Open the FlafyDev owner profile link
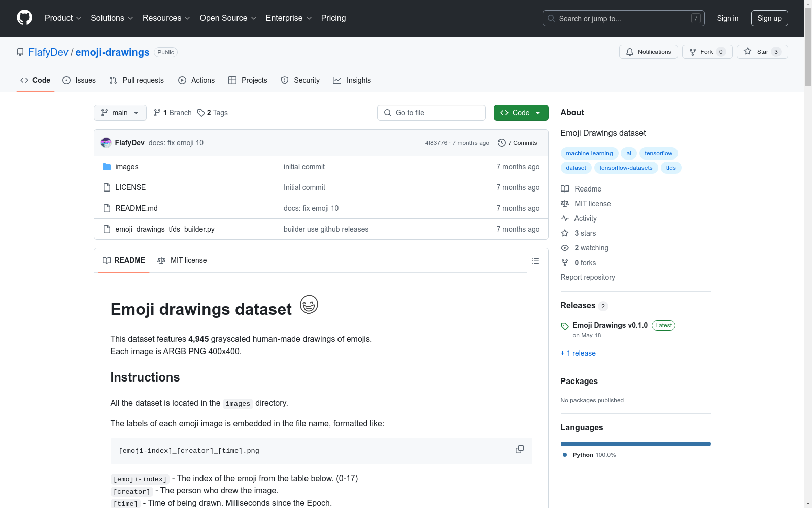This screenshot has height=508, width=812. coord(48,52)
